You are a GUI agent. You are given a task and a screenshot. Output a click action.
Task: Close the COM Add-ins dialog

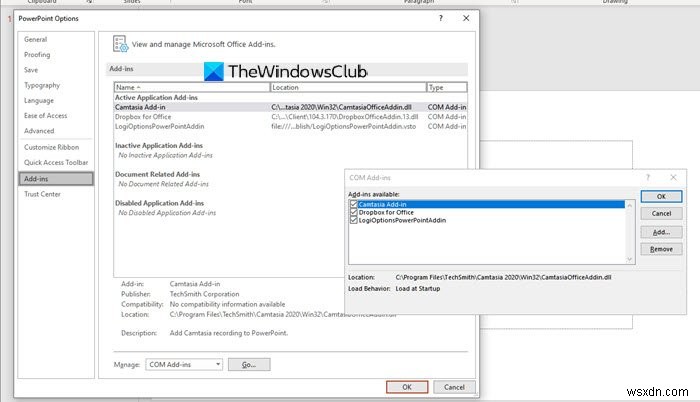(x=673, y=177)
